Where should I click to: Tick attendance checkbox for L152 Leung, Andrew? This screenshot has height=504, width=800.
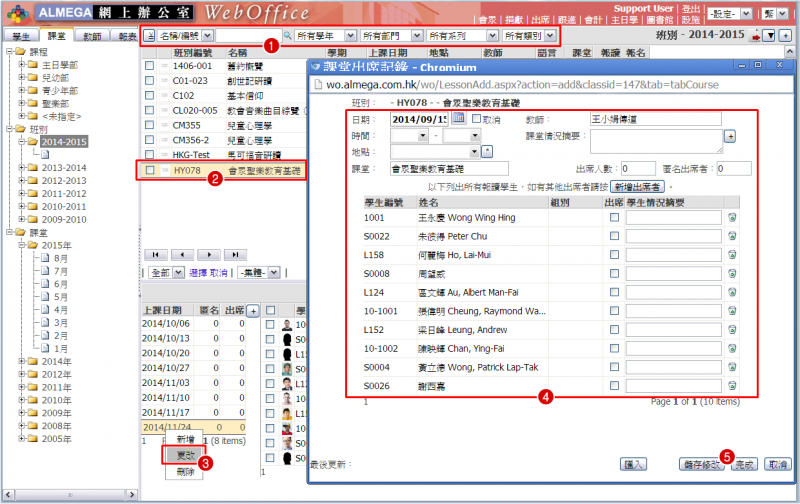[x=614, y=330]
